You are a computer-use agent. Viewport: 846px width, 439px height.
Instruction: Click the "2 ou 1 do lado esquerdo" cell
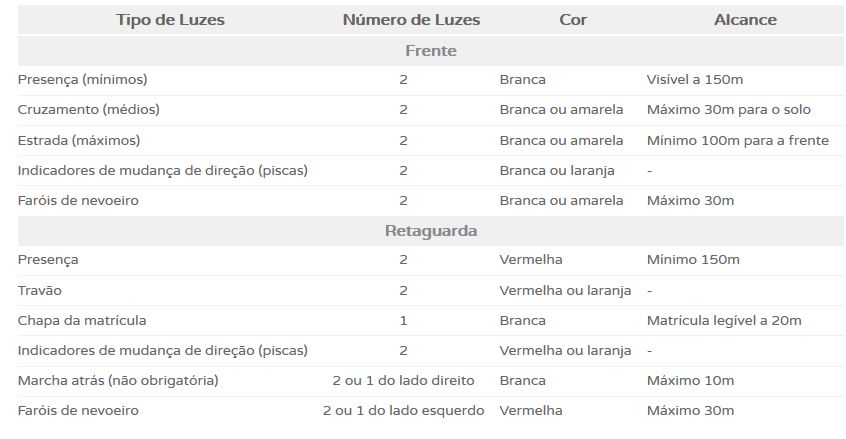[403, 411]
